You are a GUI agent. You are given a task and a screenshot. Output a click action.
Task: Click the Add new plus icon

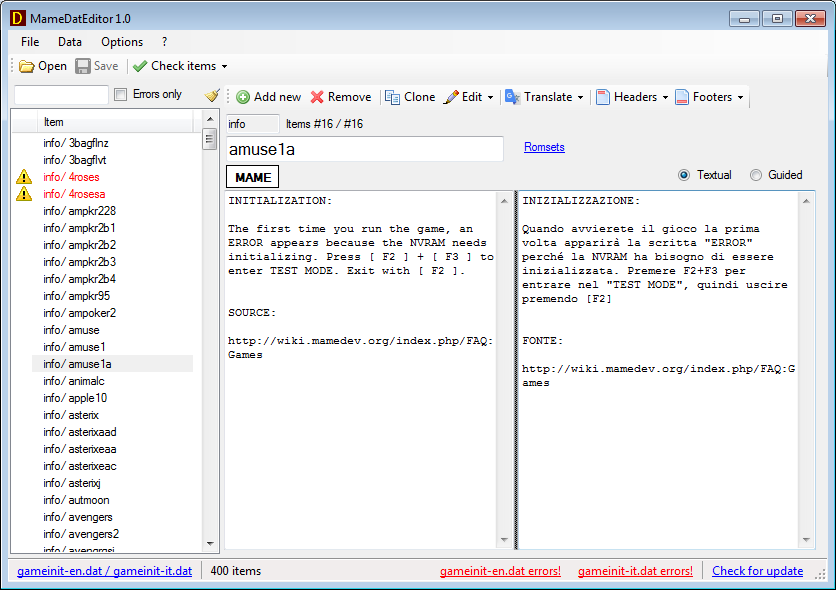(x=243, y=97)
